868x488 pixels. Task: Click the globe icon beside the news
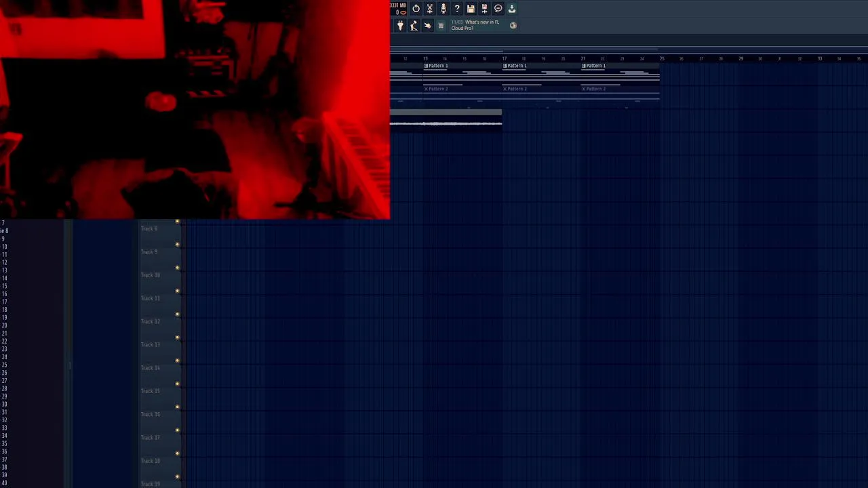[x=513, y=26]
